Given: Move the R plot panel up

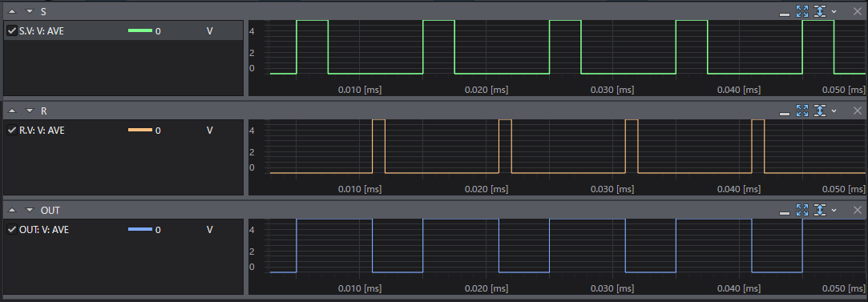Looking at the screenshot, I should (x=12, y=111).
